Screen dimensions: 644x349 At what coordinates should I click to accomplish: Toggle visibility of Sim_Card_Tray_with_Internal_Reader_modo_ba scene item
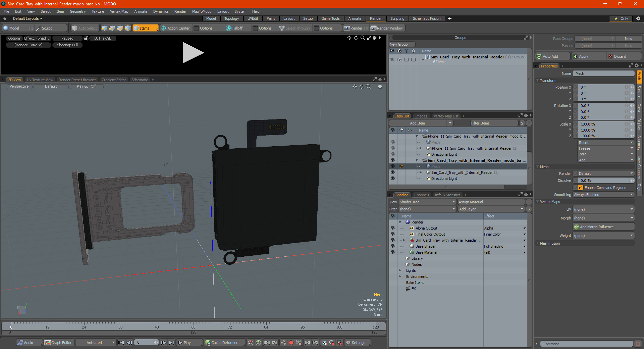[392, 160]
